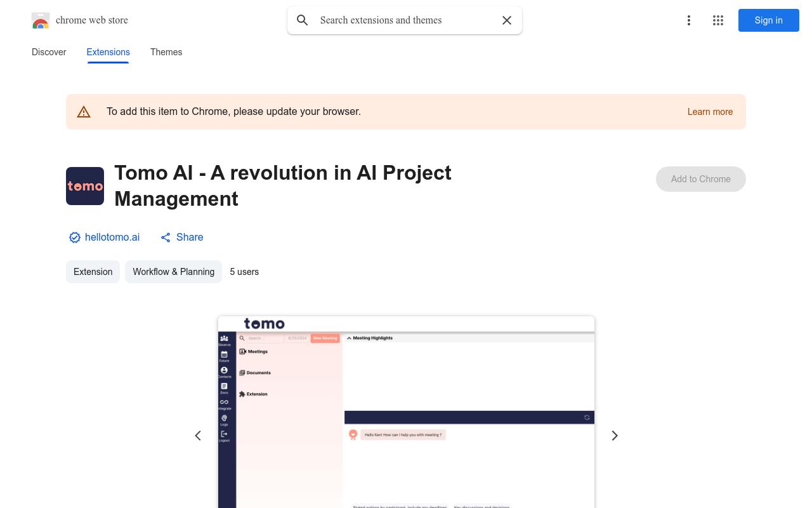Click the Sign in button
Image resolution: width=812 pixels, height=508 pixels.
(769, 20)
